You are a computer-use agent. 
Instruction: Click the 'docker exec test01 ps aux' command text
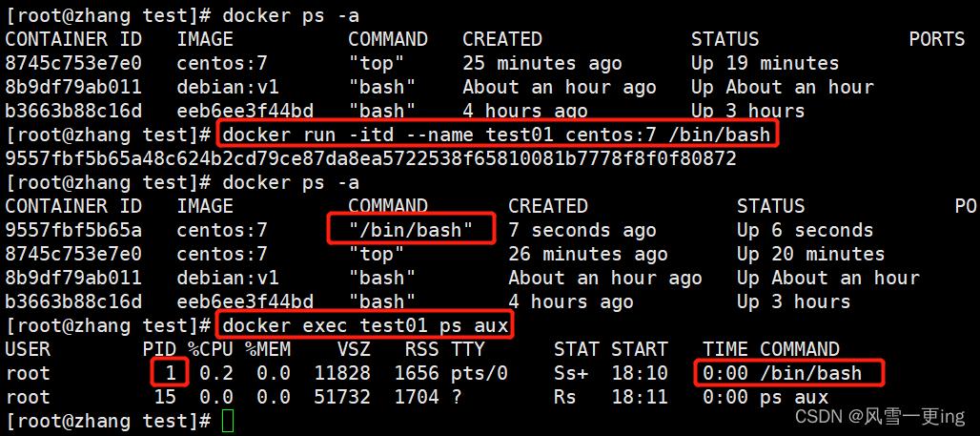pyautogui.click(x=365, y=326)
